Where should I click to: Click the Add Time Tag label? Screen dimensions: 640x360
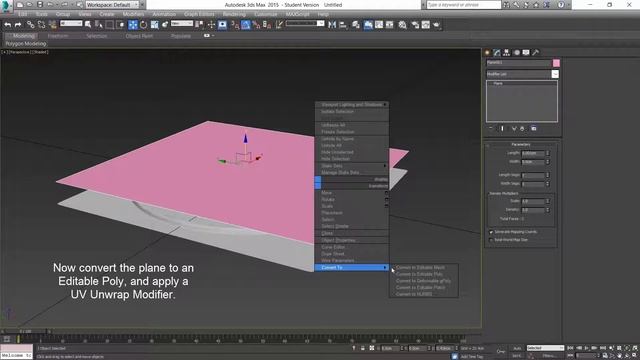[x=472, y=356]
